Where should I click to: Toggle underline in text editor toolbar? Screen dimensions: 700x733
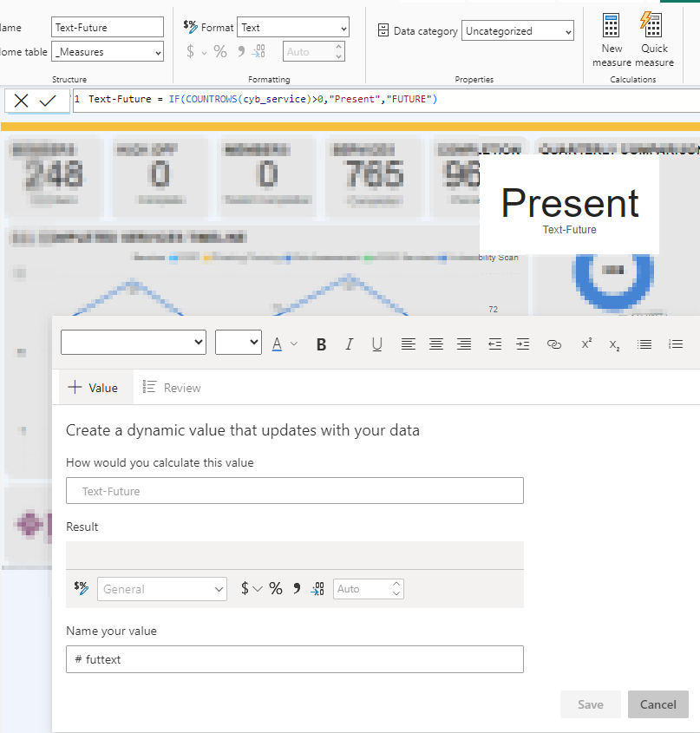click(376, 344)
